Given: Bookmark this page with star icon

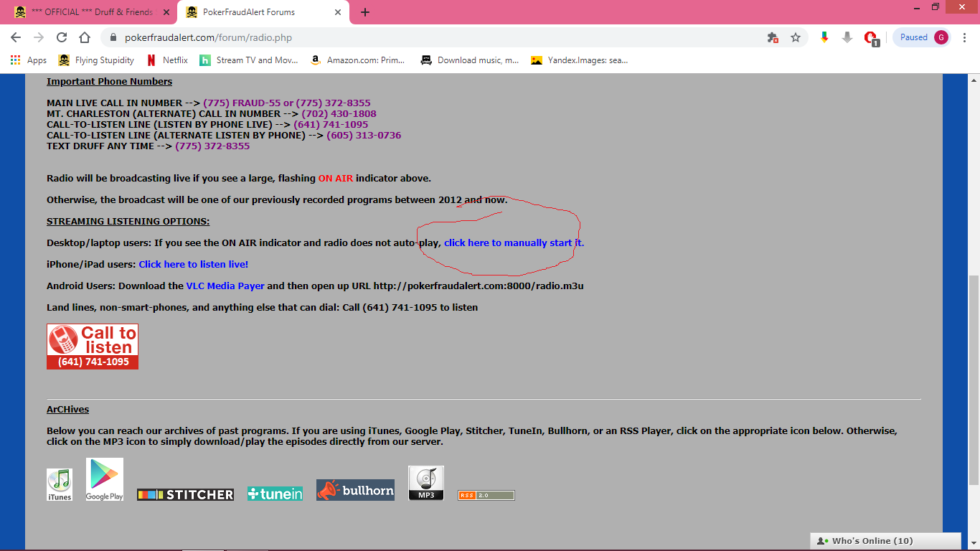Looking at the screenshot, I should tap(796, 37).
